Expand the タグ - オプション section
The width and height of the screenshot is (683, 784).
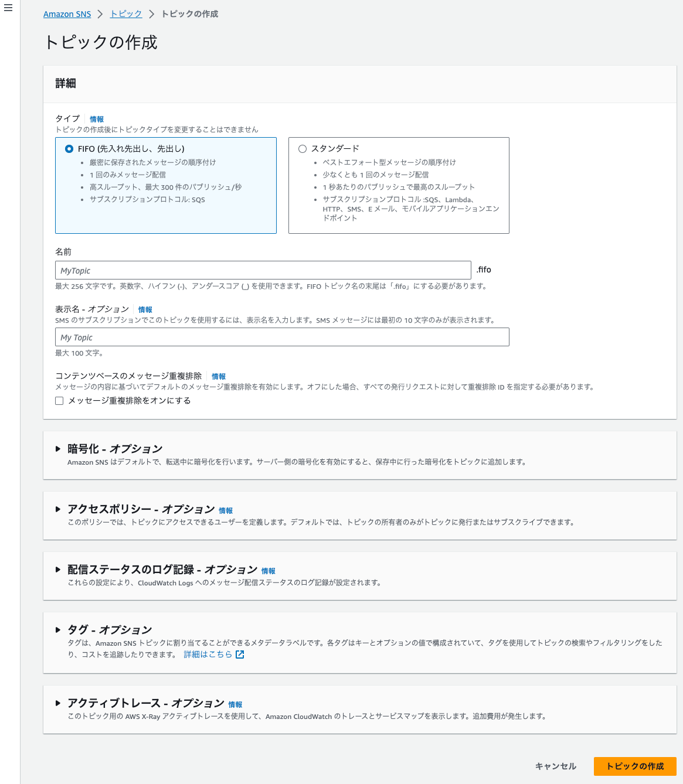point(58,630)
